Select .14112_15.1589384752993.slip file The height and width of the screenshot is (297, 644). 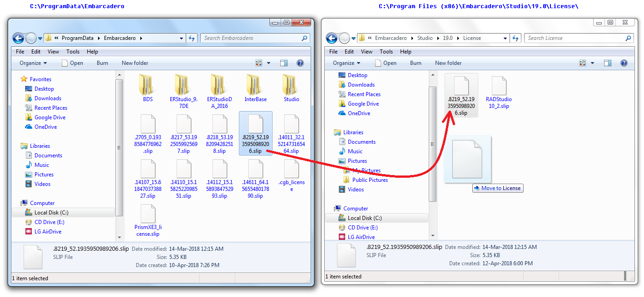click(x=219, y=179)
